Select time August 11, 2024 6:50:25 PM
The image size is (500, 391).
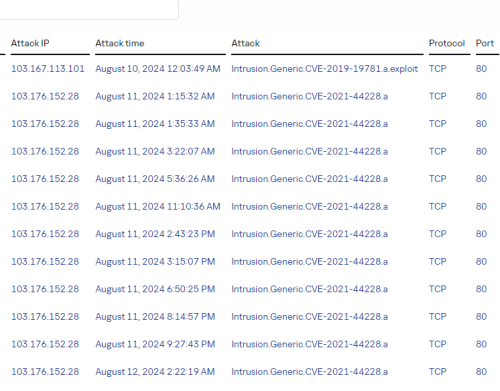(x=155, y=289)
